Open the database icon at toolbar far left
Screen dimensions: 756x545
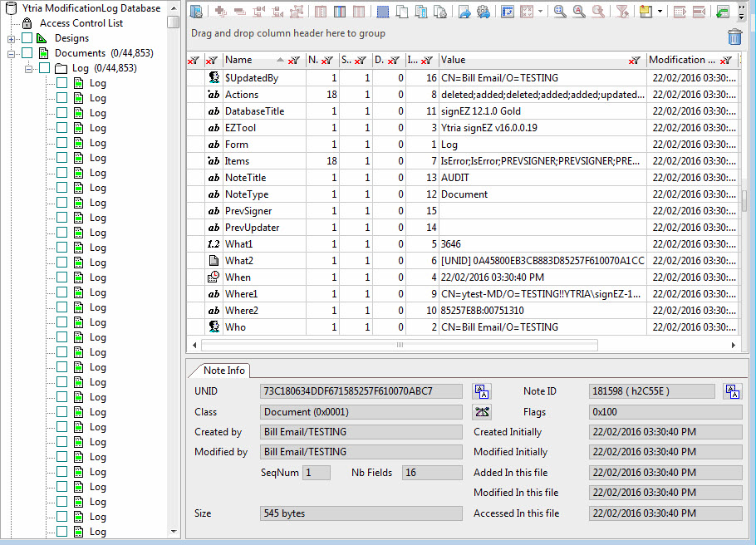point(194,10)
